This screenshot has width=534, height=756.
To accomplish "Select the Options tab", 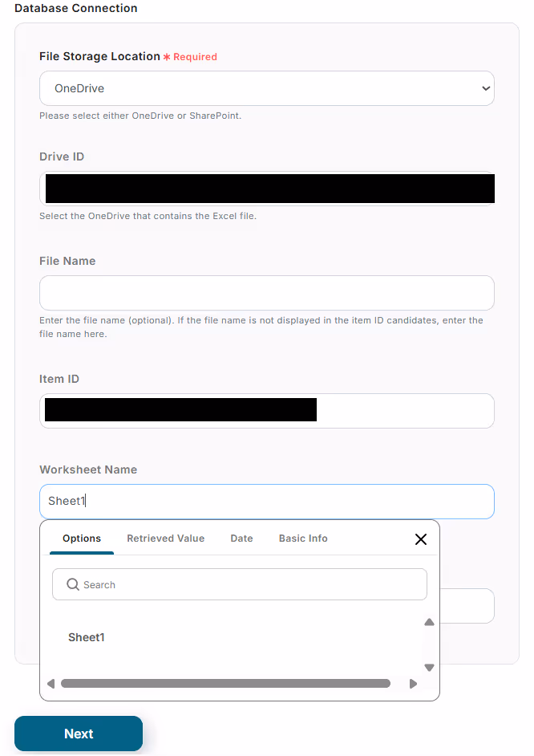I will click(x=82, y=539).
